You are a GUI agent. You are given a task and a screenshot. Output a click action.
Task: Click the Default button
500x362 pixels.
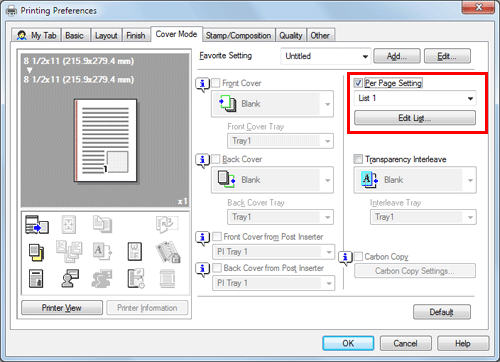pyautogui.click(x=442, y=312)
